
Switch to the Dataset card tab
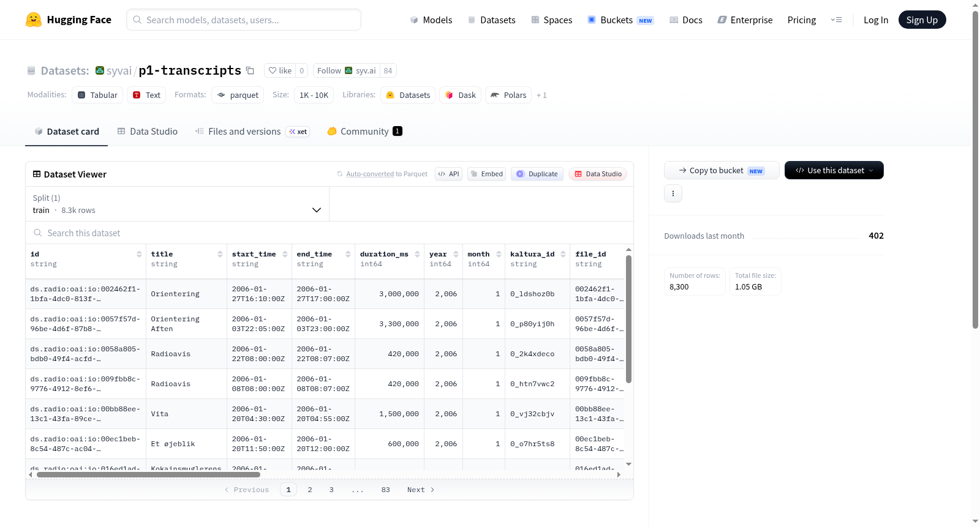click(x=66, y=131)
